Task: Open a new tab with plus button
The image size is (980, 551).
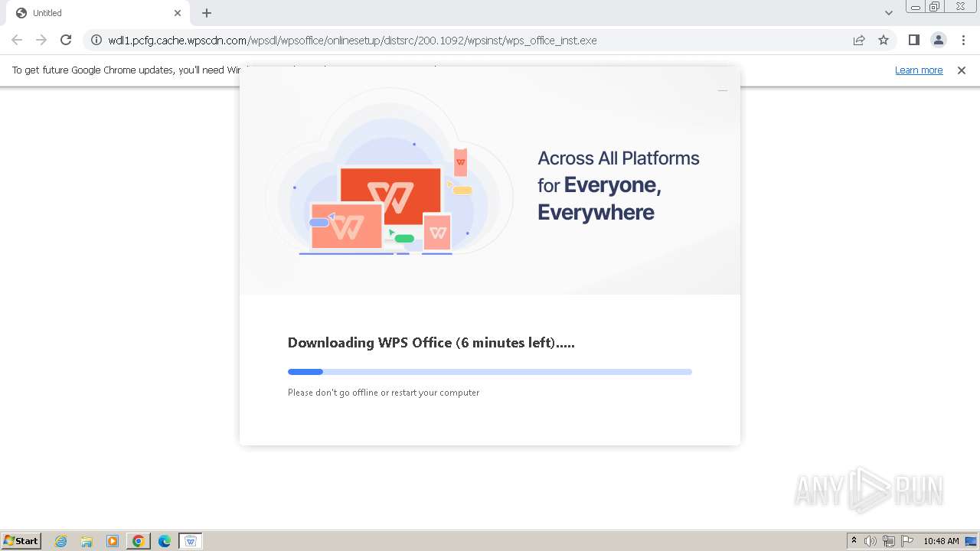Action: (x=207, y=13)
